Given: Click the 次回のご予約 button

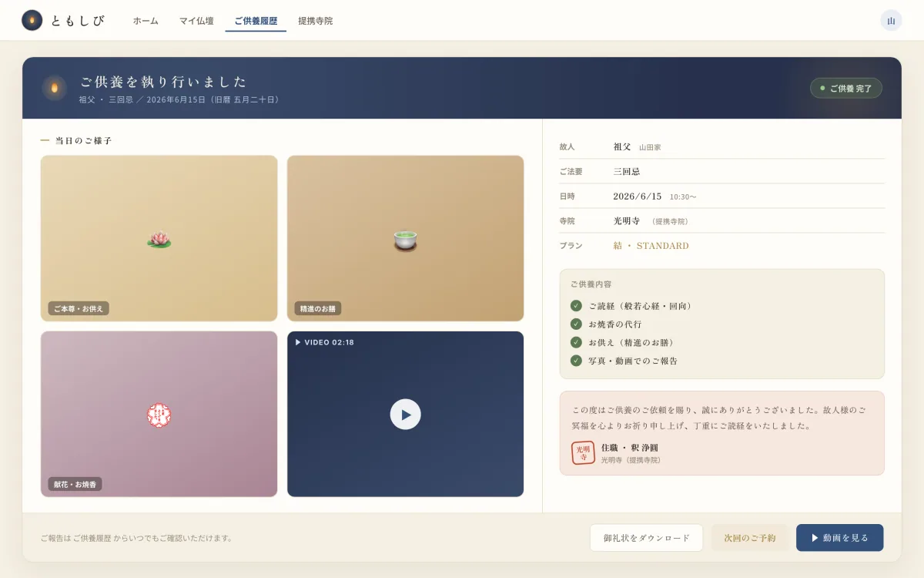Looking at the screenshot, I should (750, 538).
